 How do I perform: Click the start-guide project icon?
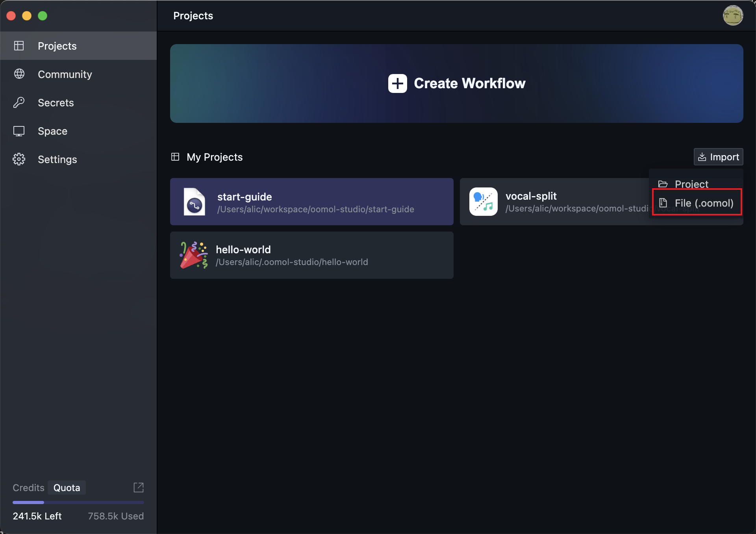pyautogui.click(x=194, y=202)
